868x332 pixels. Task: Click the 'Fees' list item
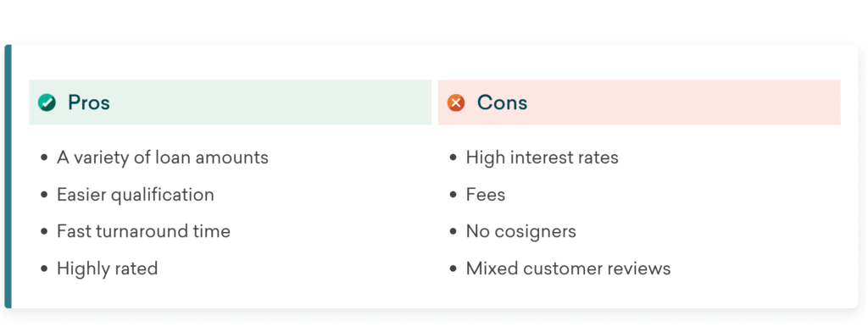point(486,195)
